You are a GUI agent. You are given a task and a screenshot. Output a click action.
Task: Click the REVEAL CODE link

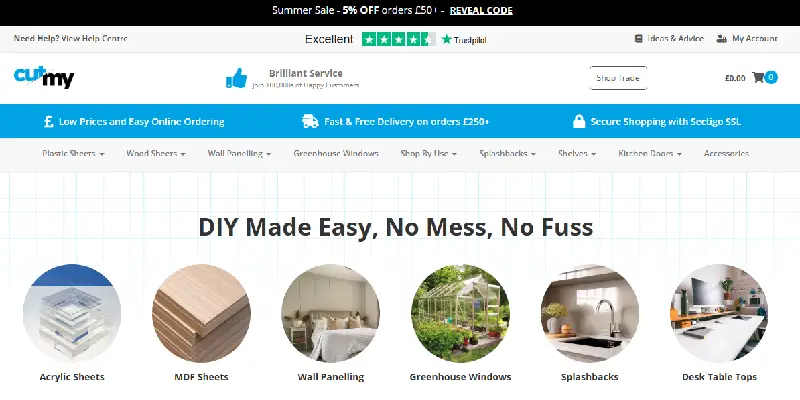click(481, 10)
